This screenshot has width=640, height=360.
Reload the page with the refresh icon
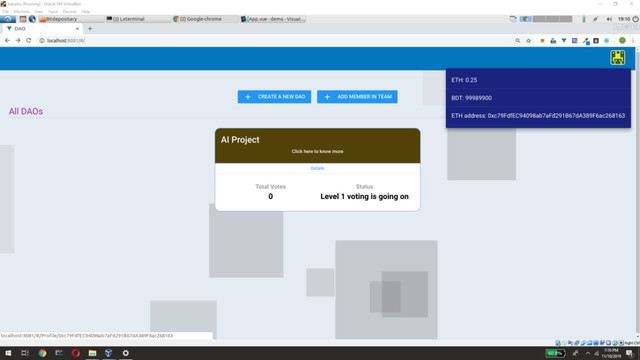tap(29, 40)
